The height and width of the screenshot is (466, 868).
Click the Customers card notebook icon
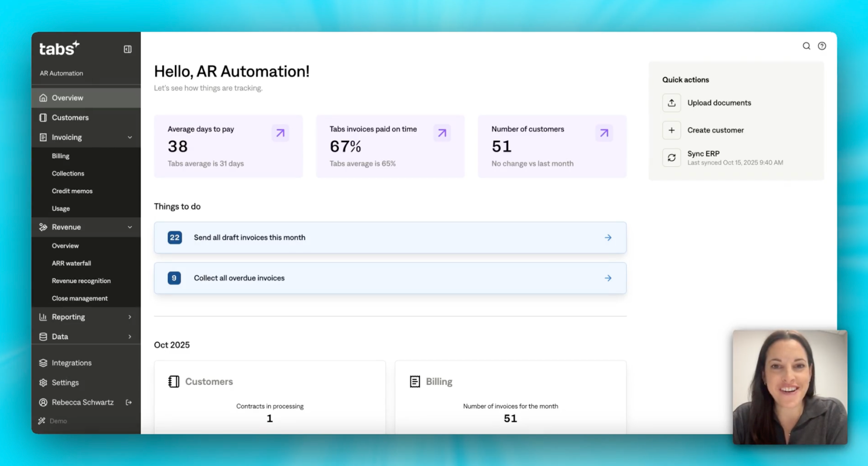pos(174,382)
